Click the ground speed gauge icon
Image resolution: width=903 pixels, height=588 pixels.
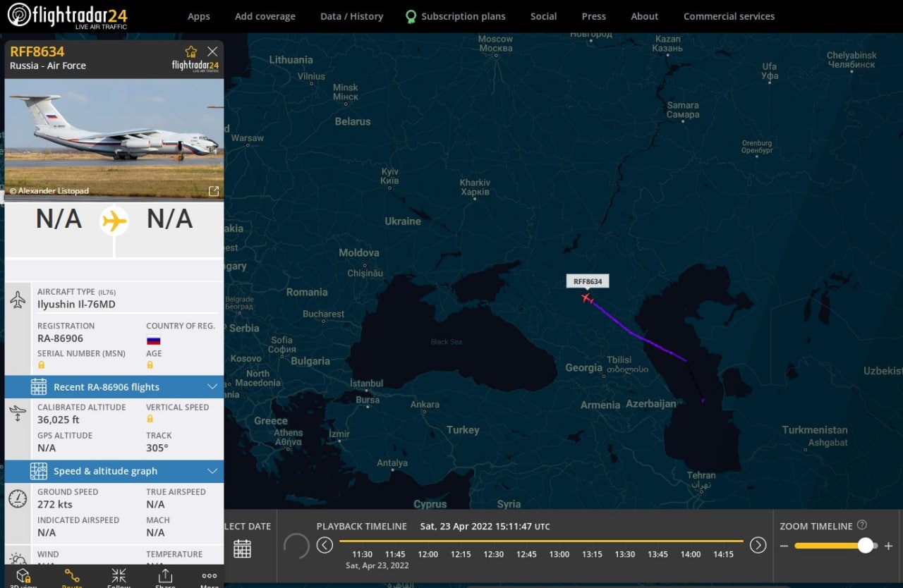pos(18,498)
